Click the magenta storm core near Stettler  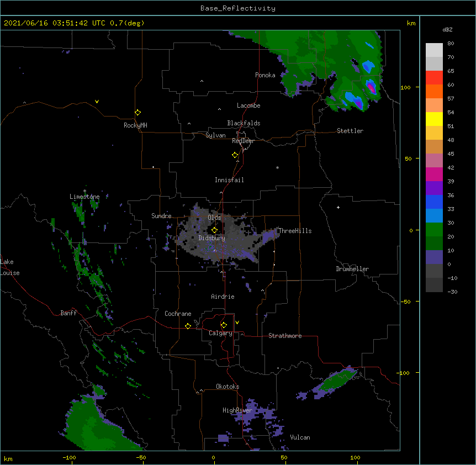point(371,88)
